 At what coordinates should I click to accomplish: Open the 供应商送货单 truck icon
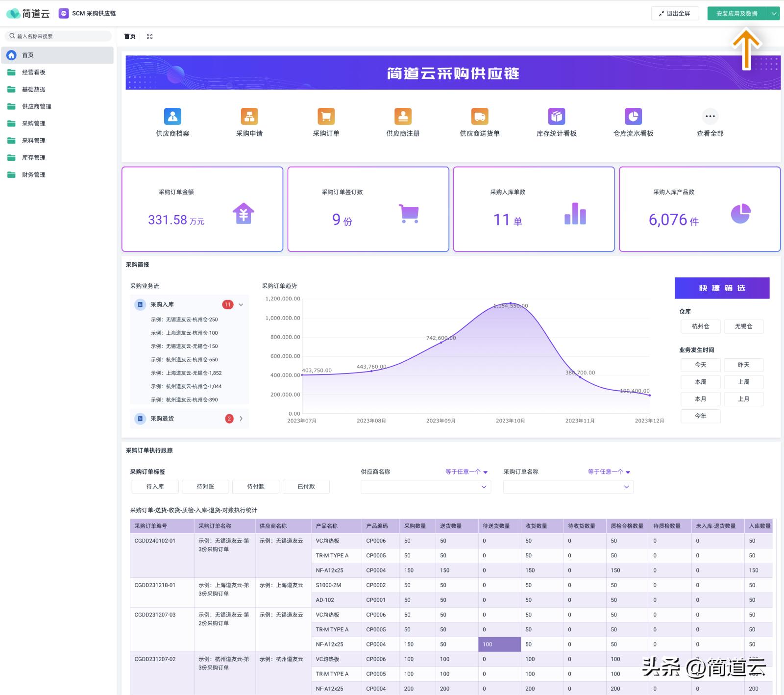tap(480, 117)
